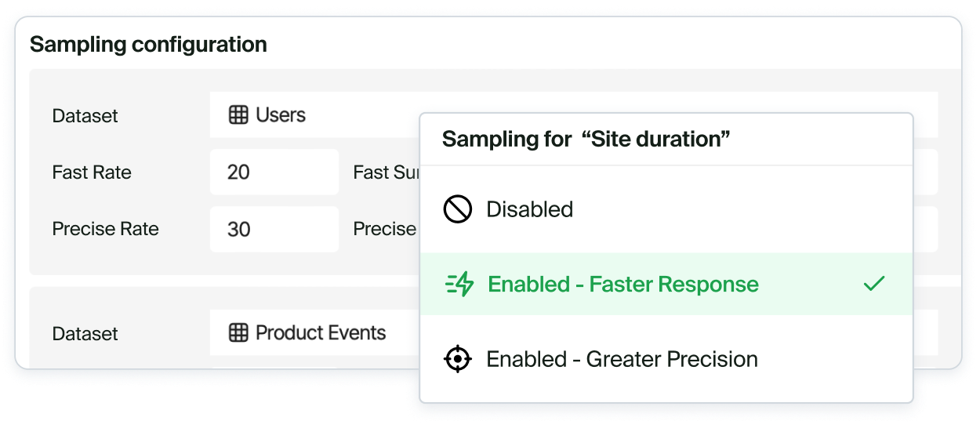Pick Enabled - Greater Precision option

click(x=622, y=359)
